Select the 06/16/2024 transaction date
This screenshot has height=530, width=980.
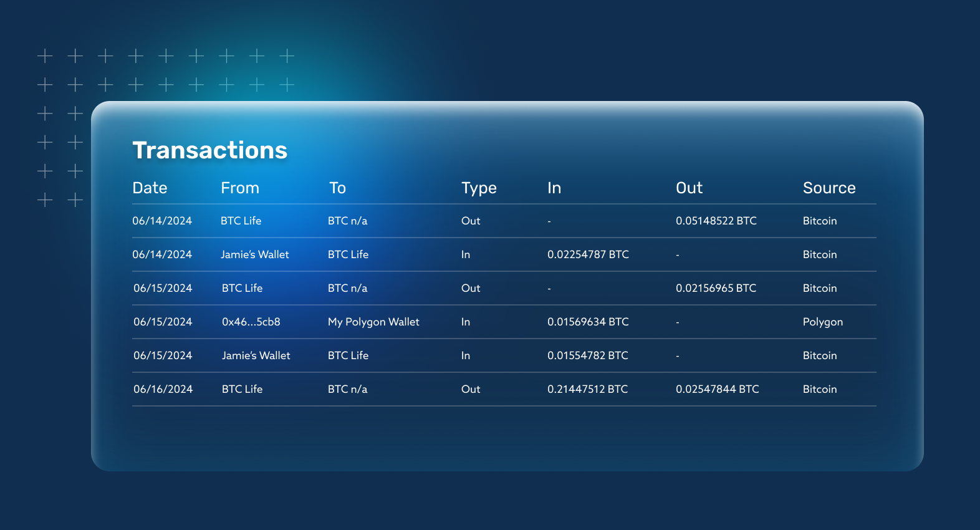point(163,389)
